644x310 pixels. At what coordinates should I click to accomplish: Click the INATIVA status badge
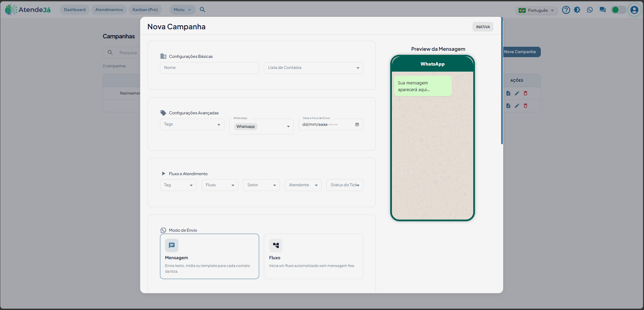(x=483, y=27)
